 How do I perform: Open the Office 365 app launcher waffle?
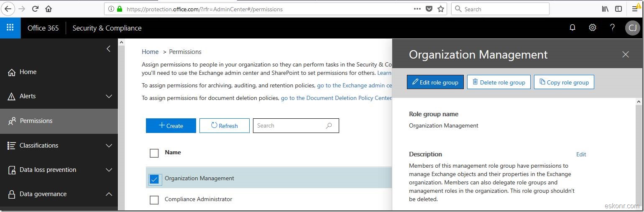click(10, 28)
